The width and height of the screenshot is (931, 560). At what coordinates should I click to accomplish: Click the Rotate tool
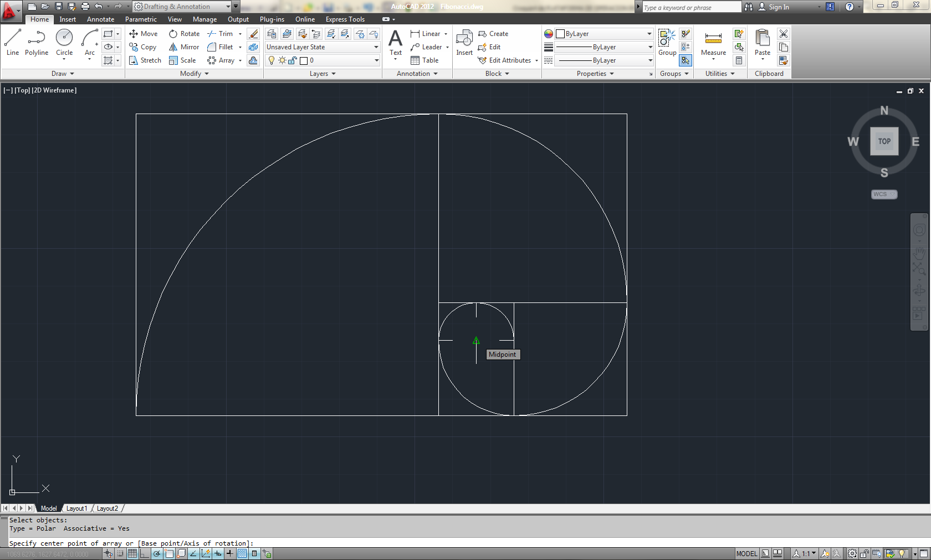[185, 34]
